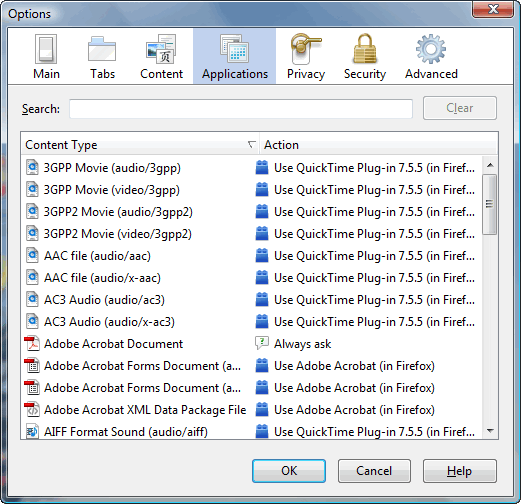Click the plug-in icon in 3GPP Movie (video/3gpp) row

click(262, 190)
